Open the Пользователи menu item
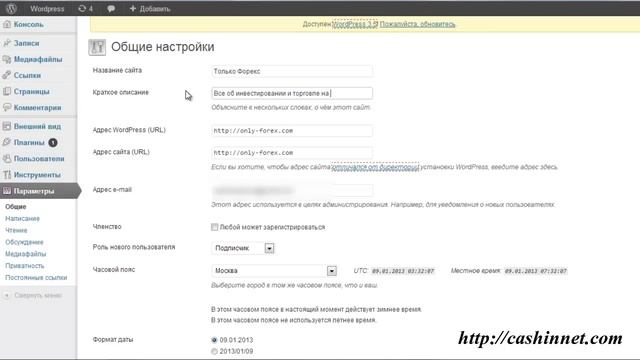640x360 pixels. coord(39,158)
